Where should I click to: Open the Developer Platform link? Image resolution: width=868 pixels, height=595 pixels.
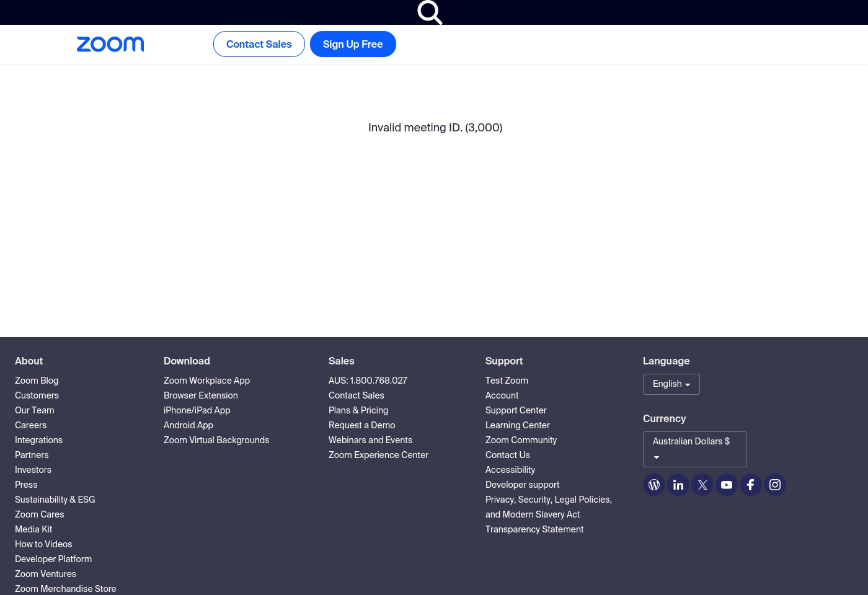coord(53,559)
